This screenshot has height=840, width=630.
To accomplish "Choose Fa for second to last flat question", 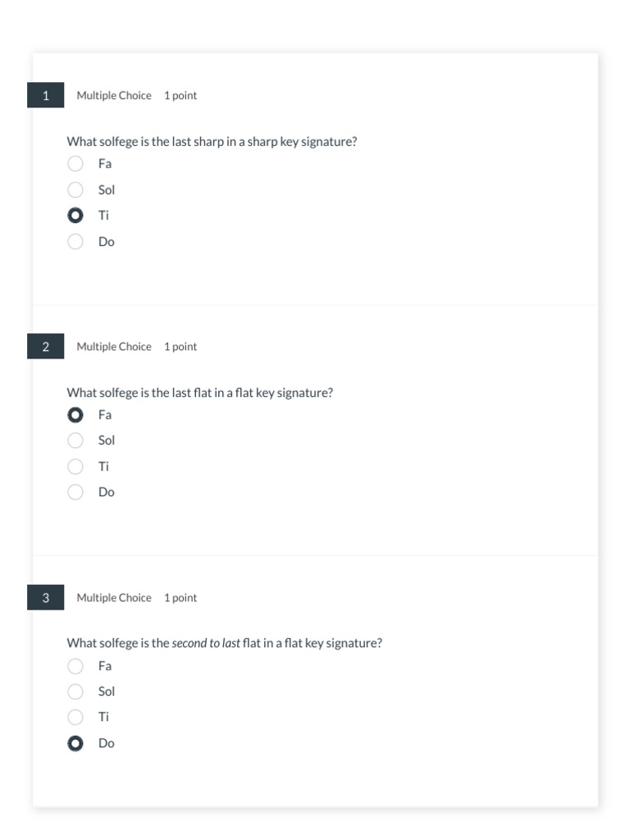I will pyautogui.click(x=75, y=666).
